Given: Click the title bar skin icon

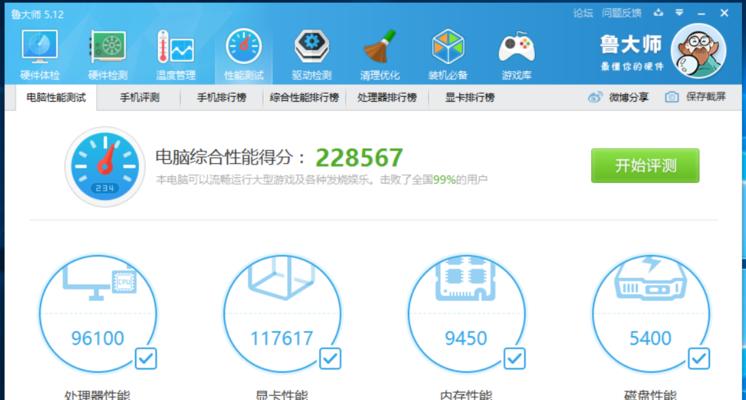Looking at the screenshot, I should point(658,13).
